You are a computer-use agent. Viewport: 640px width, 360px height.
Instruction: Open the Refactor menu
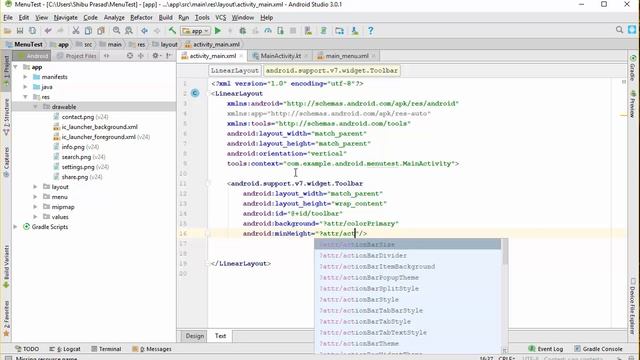tap(141, 18)
